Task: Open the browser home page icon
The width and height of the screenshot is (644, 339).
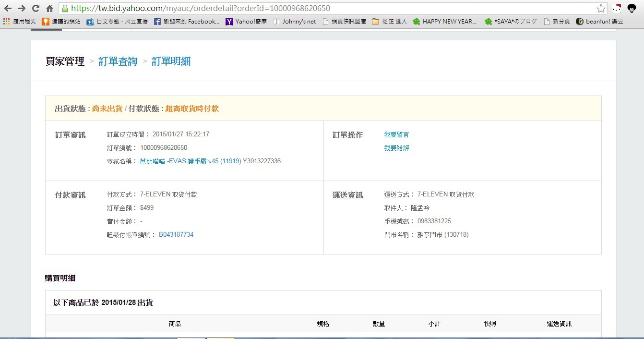Action: coord(49,8)
